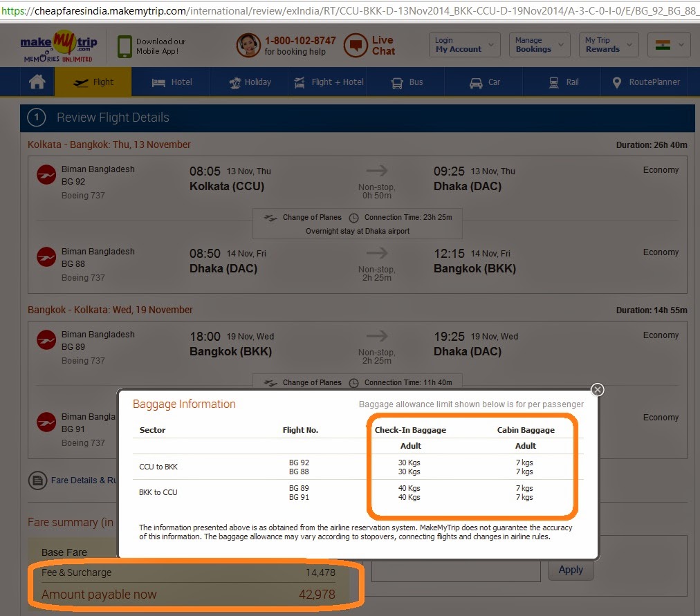Viewport: 700px width, 616px height.
Task: Click 'Kolkata - Bangkok: Thu, 13 November' heading
Action: click(109, 144)
